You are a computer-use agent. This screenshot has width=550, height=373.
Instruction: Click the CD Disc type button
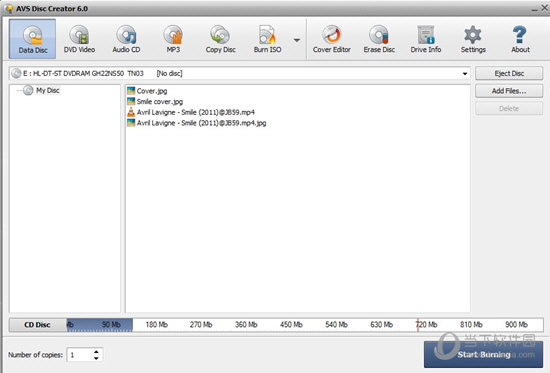point(38,325)
